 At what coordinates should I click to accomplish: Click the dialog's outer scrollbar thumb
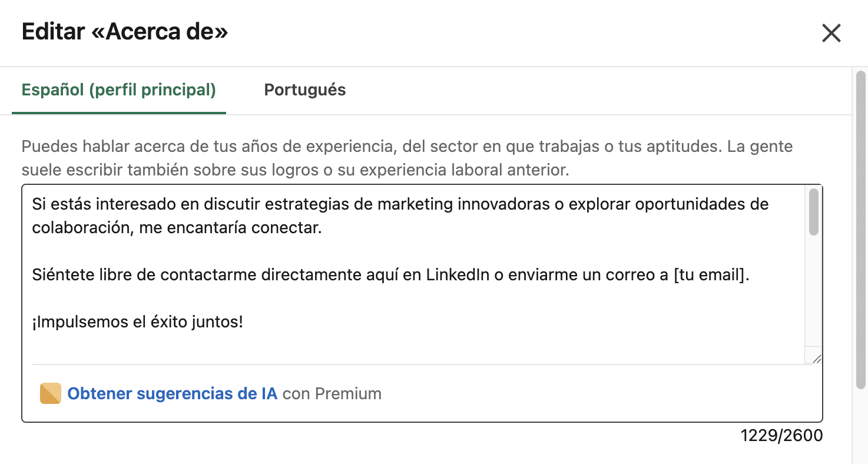click(x=860, y=230)
